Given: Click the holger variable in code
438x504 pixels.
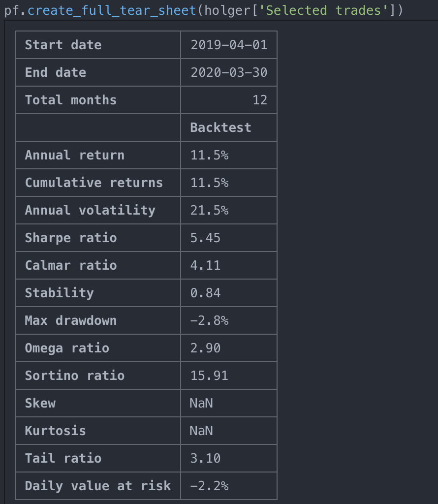Looking at the screenshot, I should click(x=227, y=11).
